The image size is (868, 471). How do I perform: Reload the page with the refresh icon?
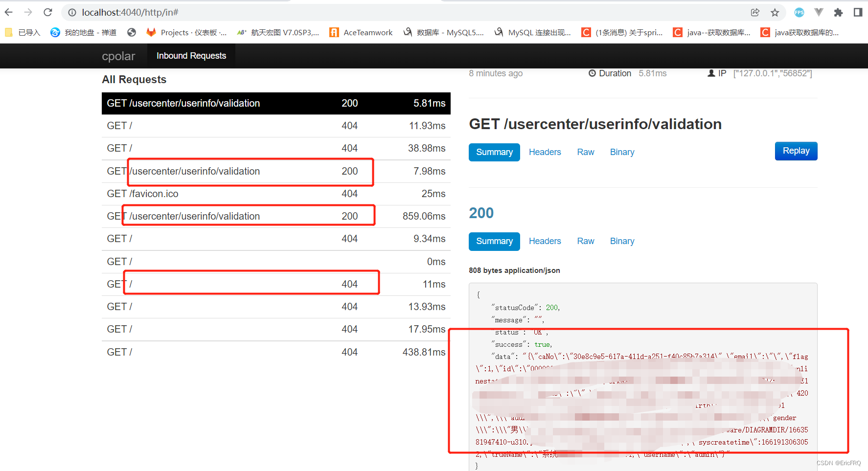coord(48,12)
